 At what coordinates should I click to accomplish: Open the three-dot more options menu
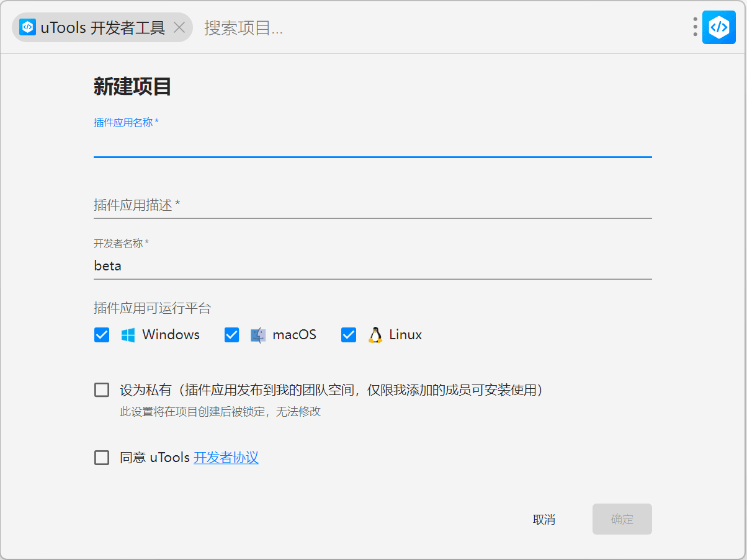pyautogui.click(x=695, y=27)
